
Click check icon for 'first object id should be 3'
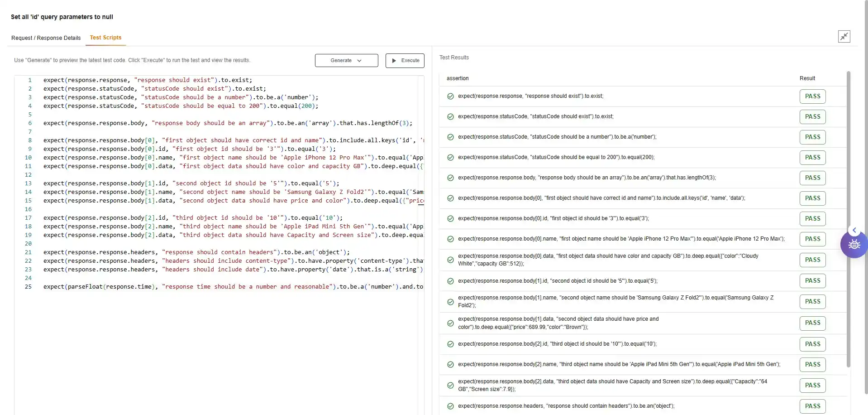(x=450, y=219)
